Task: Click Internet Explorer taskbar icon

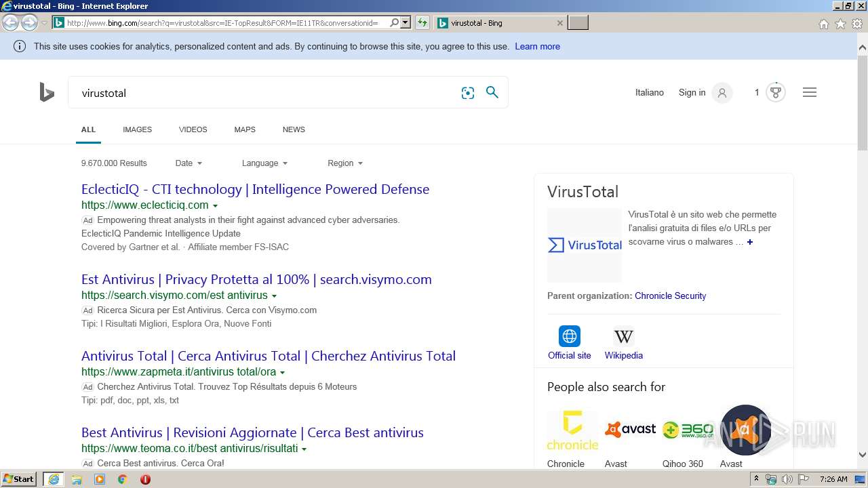Action: point(54,479)
